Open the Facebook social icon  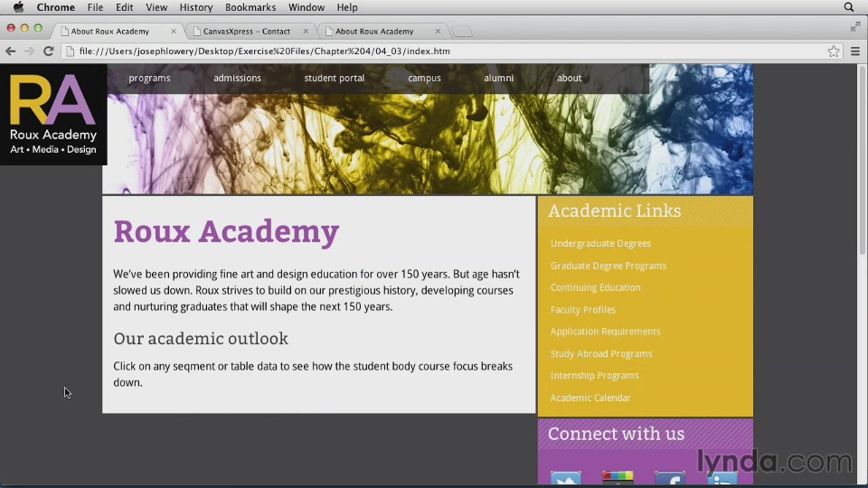670,479
